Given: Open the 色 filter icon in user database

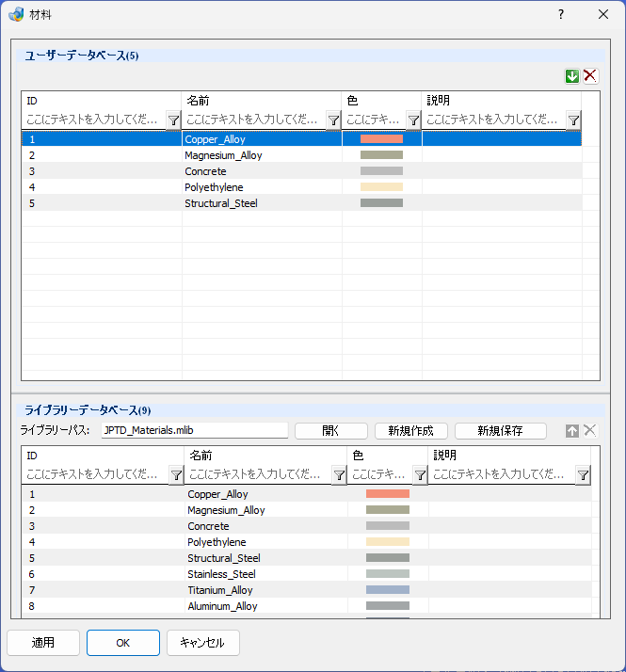Looking at the screenshot, I should 413,120.
